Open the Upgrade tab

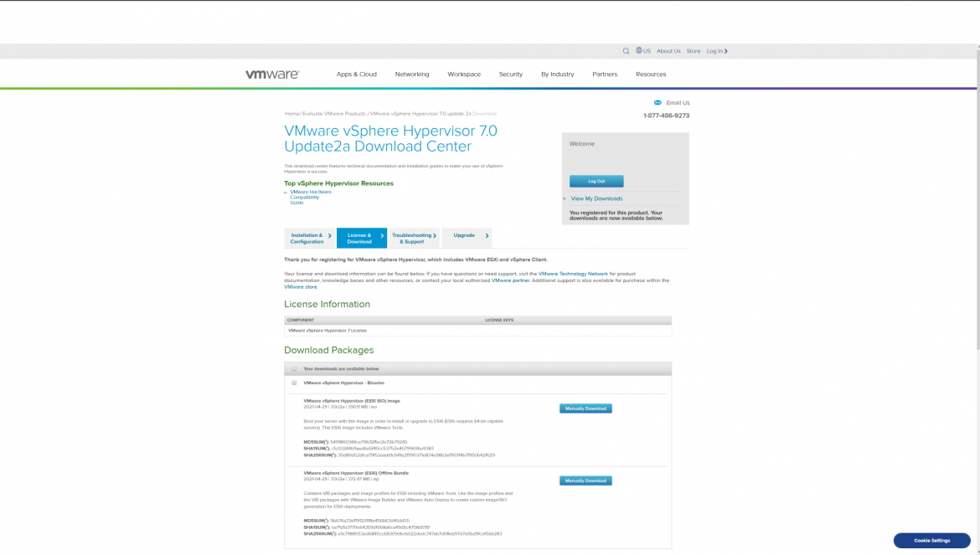(x=467, y=239)
